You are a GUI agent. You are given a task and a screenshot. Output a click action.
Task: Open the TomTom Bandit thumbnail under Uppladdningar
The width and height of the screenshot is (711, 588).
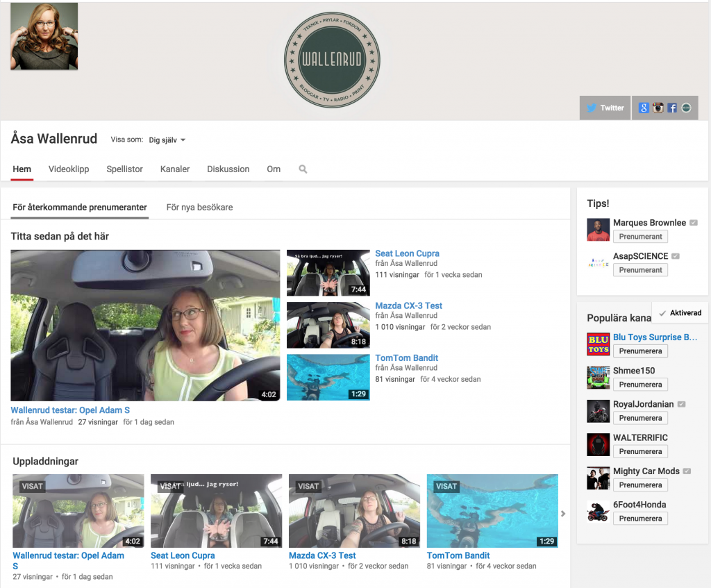(x=492, y=511)
